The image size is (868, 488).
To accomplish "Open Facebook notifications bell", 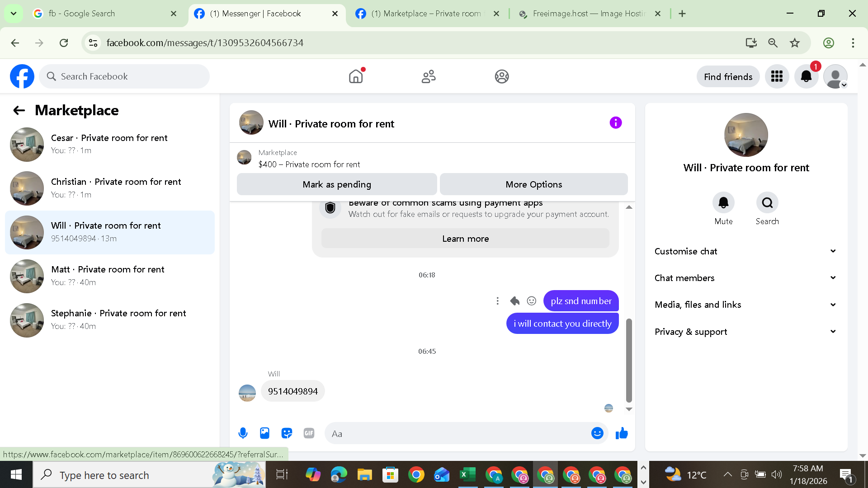I will [x=806, y=77].
